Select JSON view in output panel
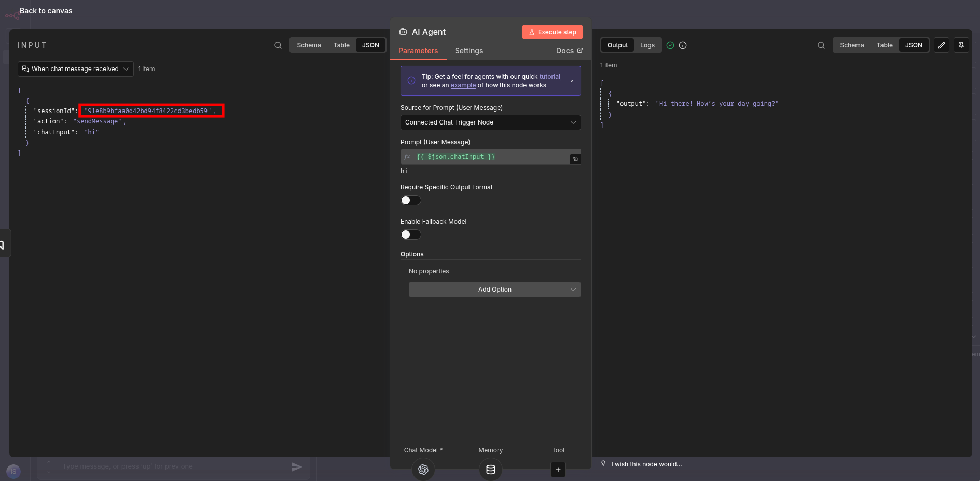The width and height of the screenshot is (980, 481). pyautogui.click(x=914, y=45)
